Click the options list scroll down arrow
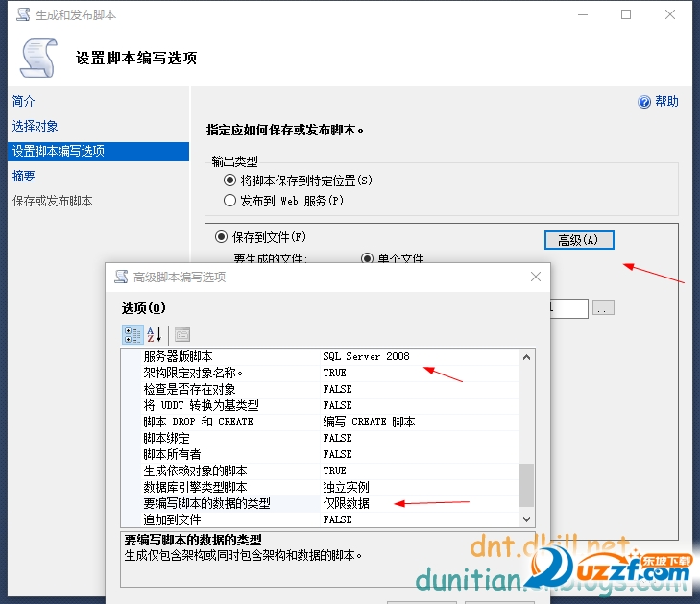 click(x=525, y=519)
